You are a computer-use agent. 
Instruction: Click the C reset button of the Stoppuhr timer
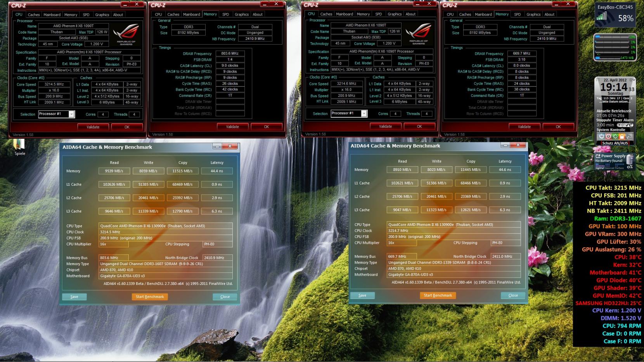point(631,125)
